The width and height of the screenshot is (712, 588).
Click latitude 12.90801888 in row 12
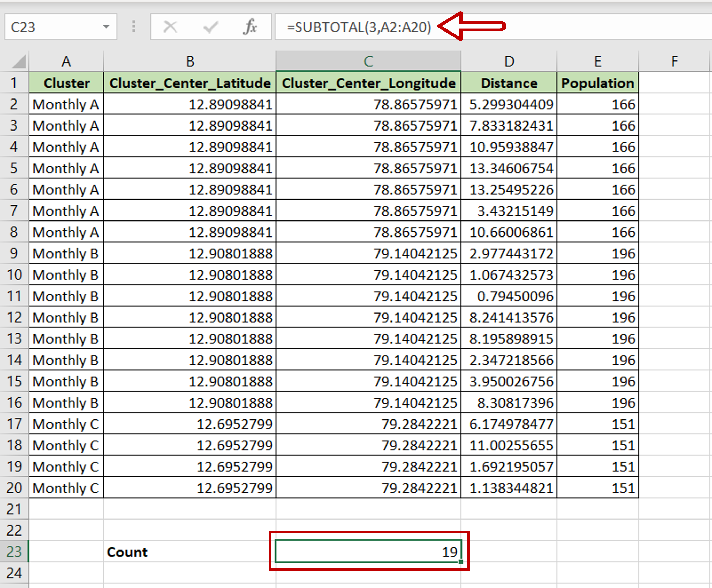coord(190,317)
